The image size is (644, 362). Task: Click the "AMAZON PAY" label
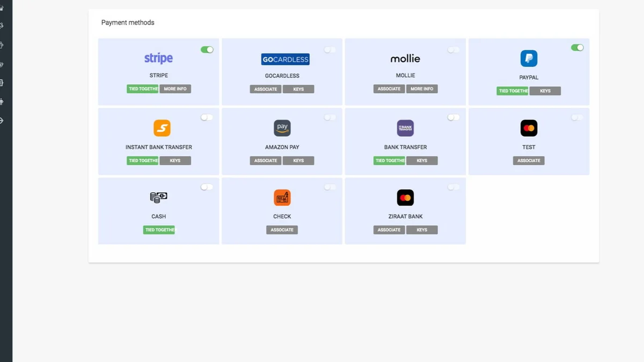pyautogui.click(x=282, y=147)
